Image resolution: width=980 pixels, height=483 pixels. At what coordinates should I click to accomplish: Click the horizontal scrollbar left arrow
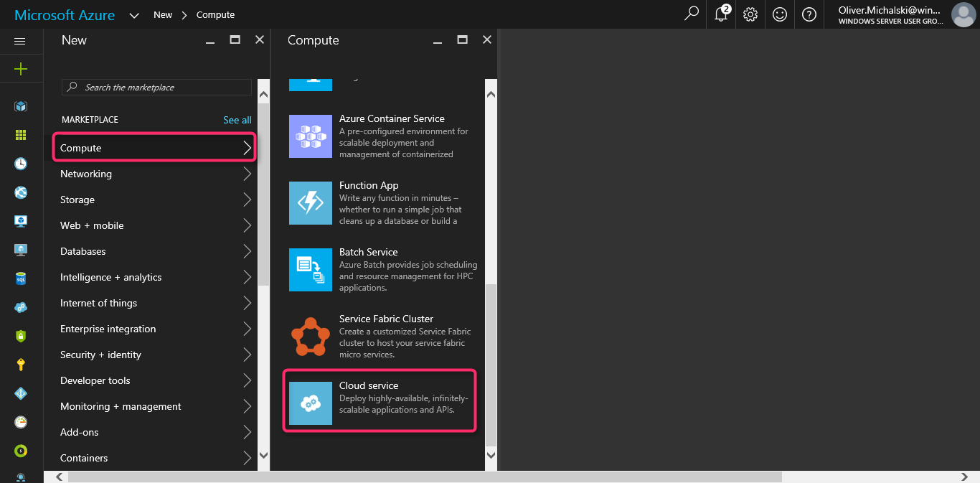59,477
